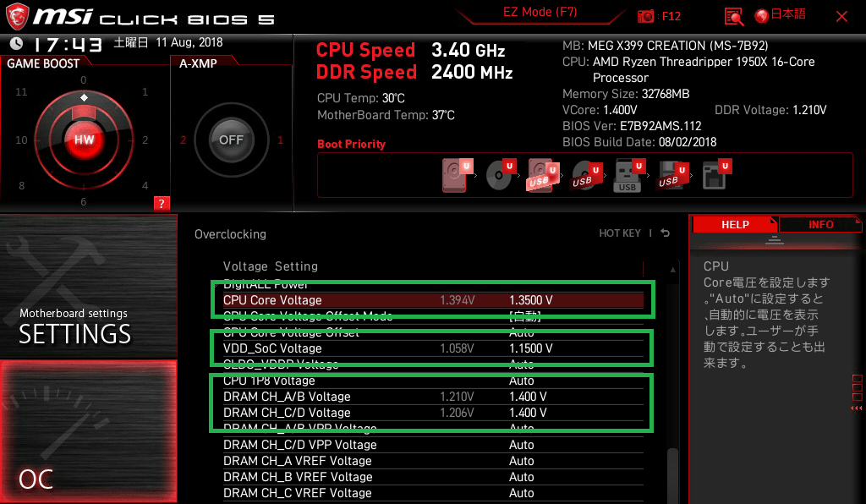The width and height of the screenshot is (866, 504).
Task: Open the red question mark help icon
Action: [x=162, y=203]
